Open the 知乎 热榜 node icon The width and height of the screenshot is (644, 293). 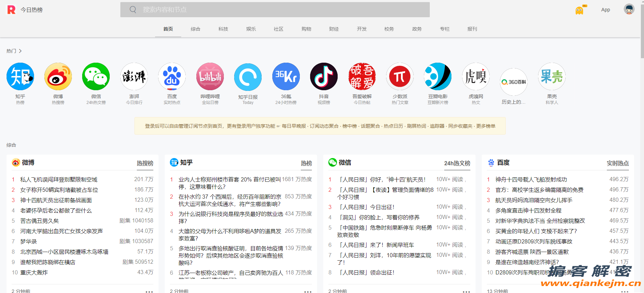coord(20,76)
